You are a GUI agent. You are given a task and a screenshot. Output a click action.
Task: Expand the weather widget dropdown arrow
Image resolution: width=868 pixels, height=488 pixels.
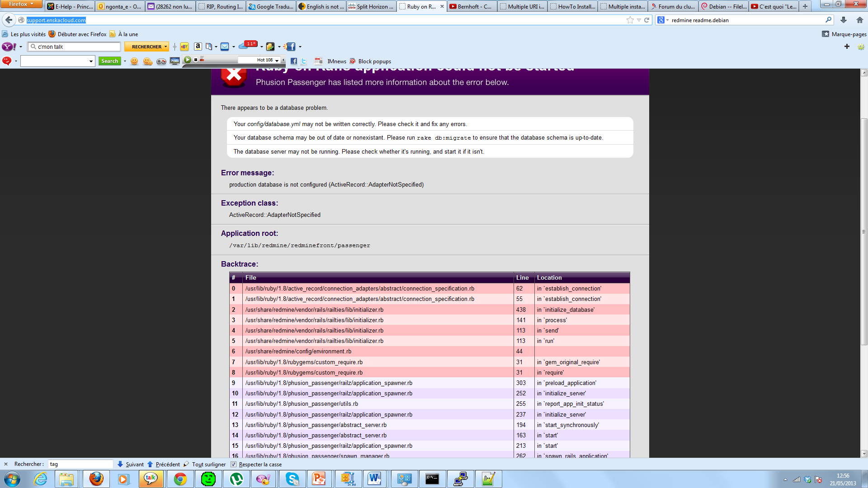click(262, 47)
